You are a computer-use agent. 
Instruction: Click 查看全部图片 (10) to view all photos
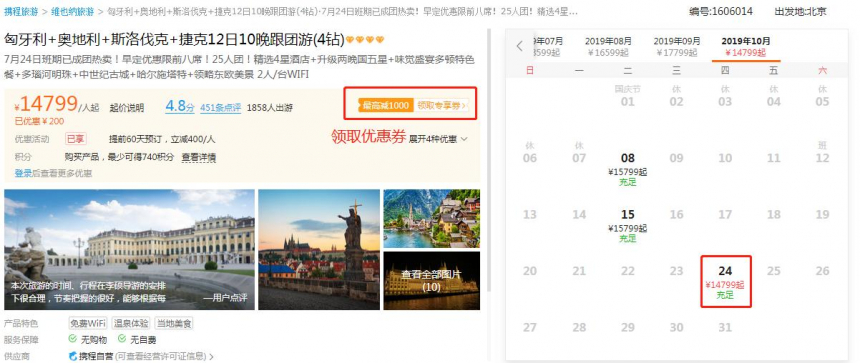432,280
